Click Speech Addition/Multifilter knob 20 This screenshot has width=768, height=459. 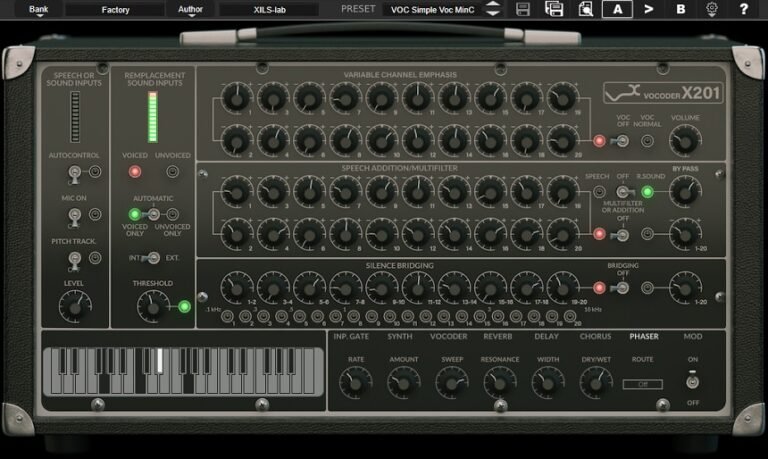click(562, 235)
